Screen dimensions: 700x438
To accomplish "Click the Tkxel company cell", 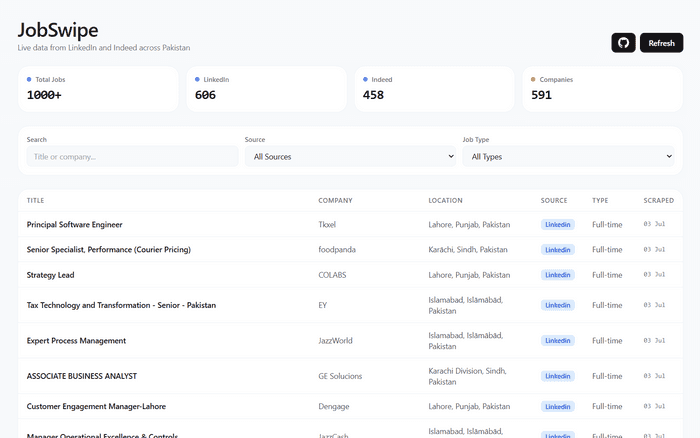I will pos(327,225).
